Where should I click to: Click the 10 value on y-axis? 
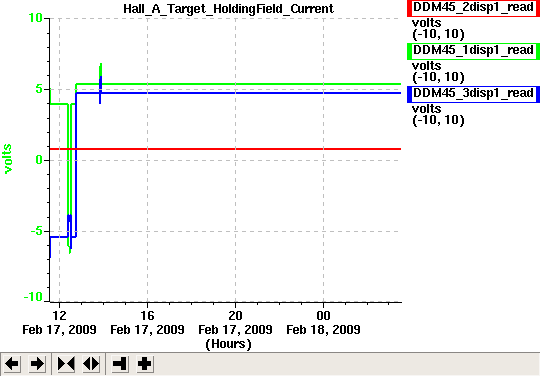35,18
